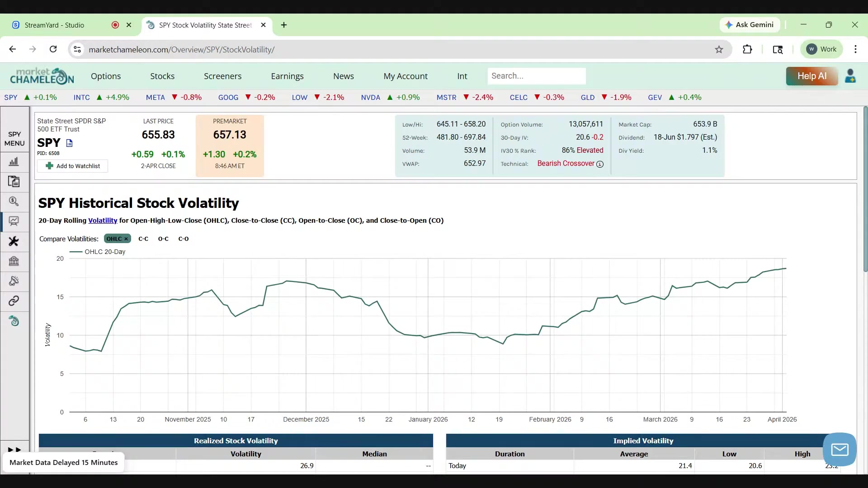Image resolution: width=868 pixels, height=488 pixels.
Task: Click Add to Watchlist button
Action: [x=73, y=166]
